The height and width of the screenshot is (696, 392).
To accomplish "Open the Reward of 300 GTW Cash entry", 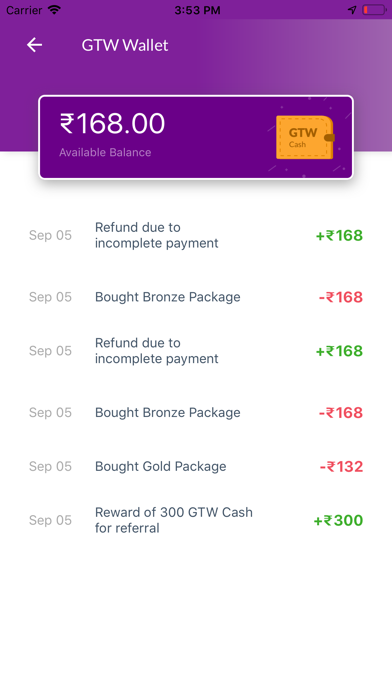I will pos(196,520).
